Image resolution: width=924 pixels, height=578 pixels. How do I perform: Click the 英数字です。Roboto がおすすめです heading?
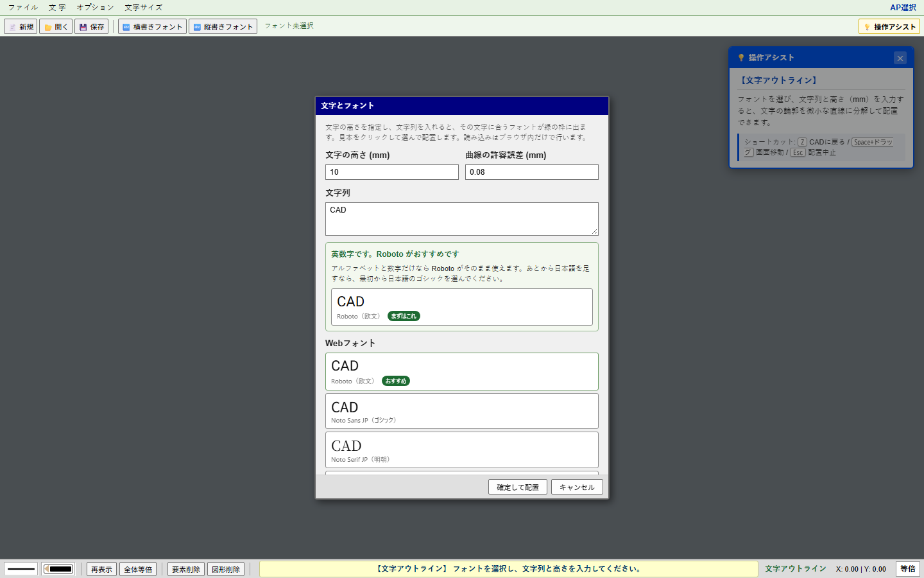[395, 254]
